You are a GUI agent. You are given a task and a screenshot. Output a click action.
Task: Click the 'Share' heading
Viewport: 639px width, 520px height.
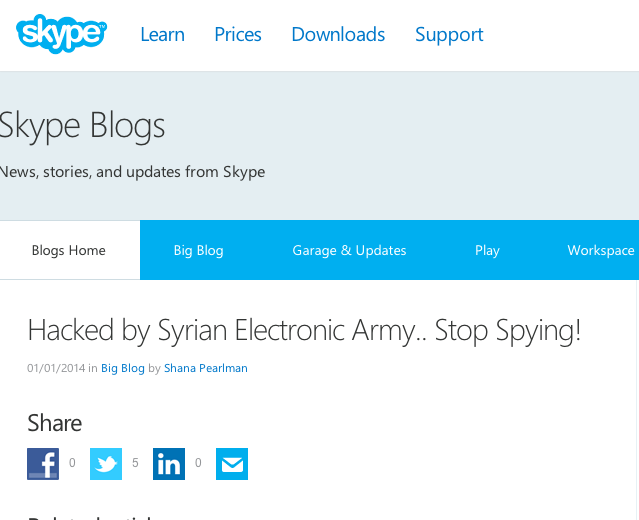[x=55, y=423]
